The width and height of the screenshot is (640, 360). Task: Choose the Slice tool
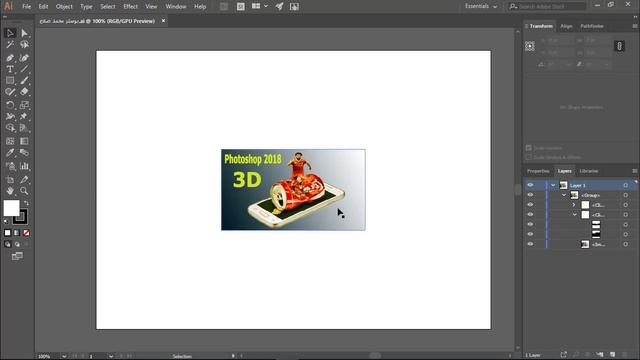coord(24,180)
